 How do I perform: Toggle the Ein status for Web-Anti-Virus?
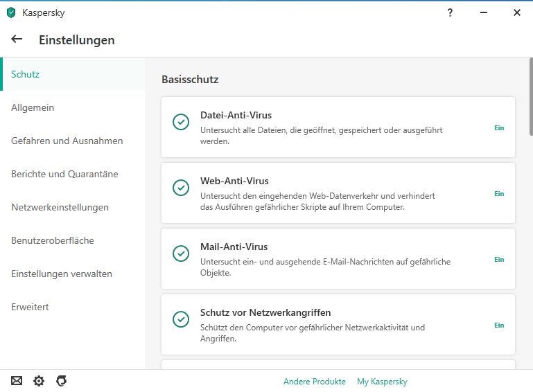499,194
